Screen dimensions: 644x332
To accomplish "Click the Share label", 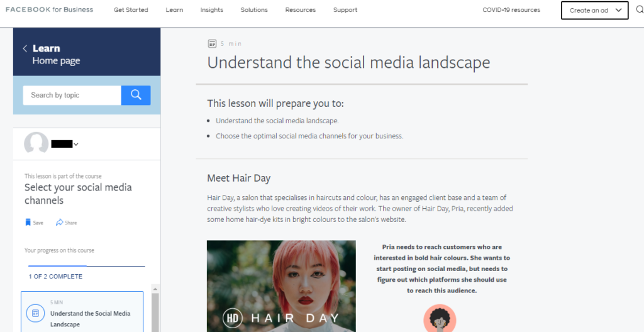I will tap(70, 223).
